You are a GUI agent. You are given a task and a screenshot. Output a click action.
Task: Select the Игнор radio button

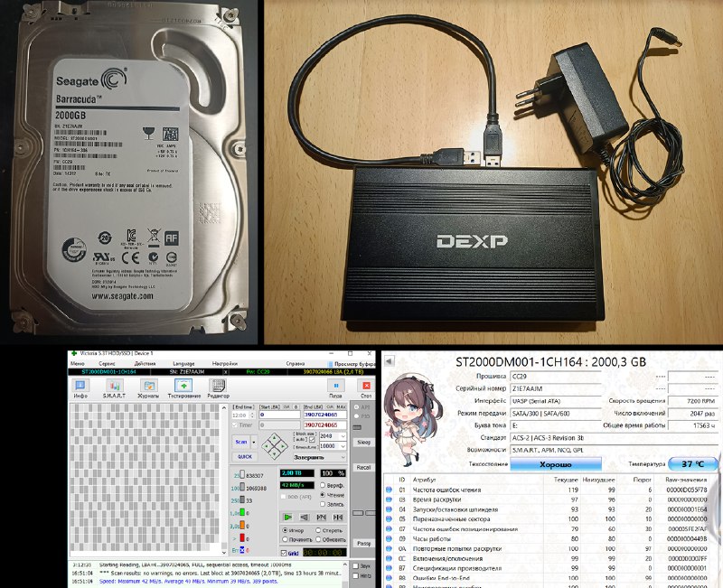tap(285, 530)
